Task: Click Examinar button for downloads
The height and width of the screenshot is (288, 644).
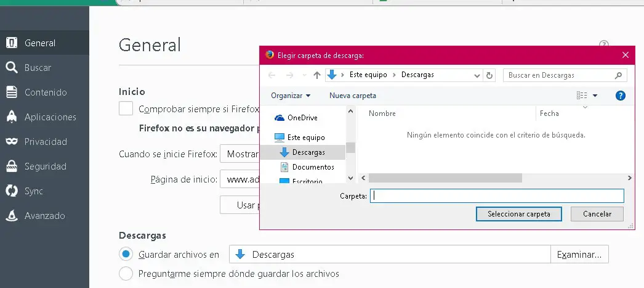Action: point(579,254)
